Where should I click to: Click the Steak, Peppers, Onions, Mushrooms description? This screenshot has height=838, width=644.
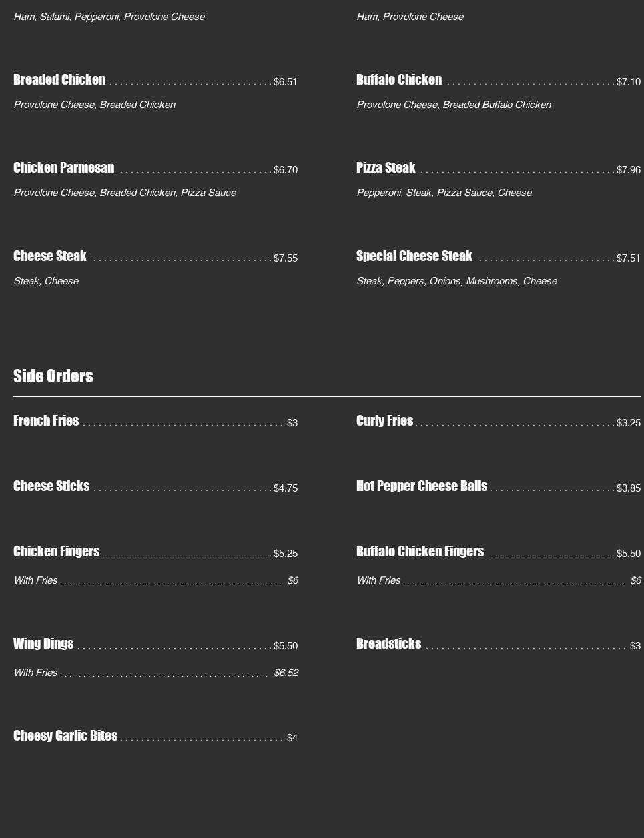456,281
